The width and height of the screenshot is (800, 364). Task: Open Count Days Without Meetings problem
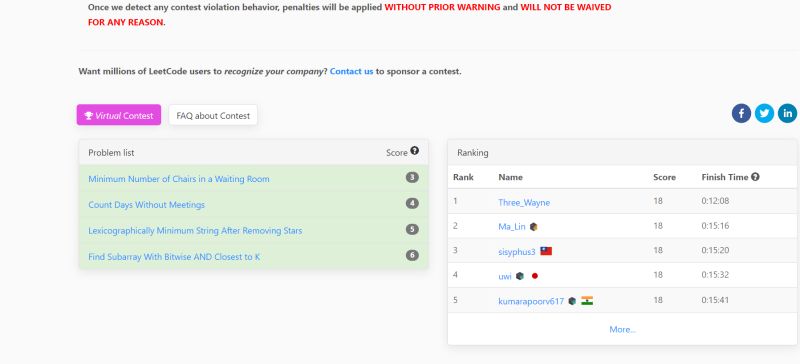pos(146,205)
